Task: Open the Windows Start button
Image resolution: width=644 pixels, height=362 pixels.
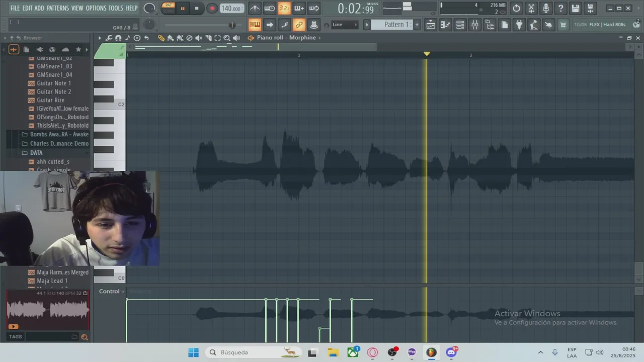Action: tap(193, 352)
